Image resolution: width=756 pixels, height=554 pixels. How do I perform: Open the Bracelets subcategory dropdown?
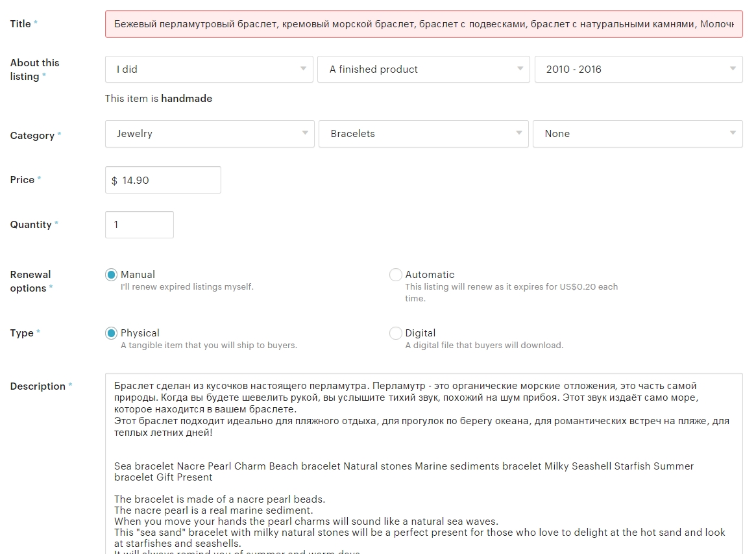tap(423, 134)
